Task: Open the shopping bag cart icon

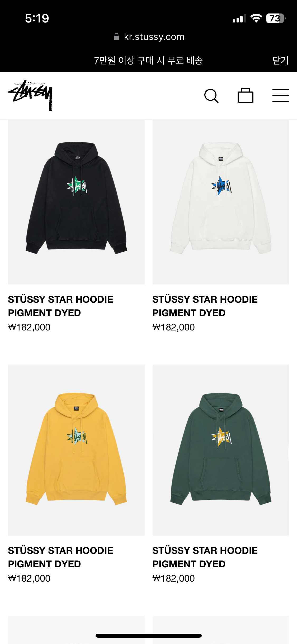Action: pos(246,95)
